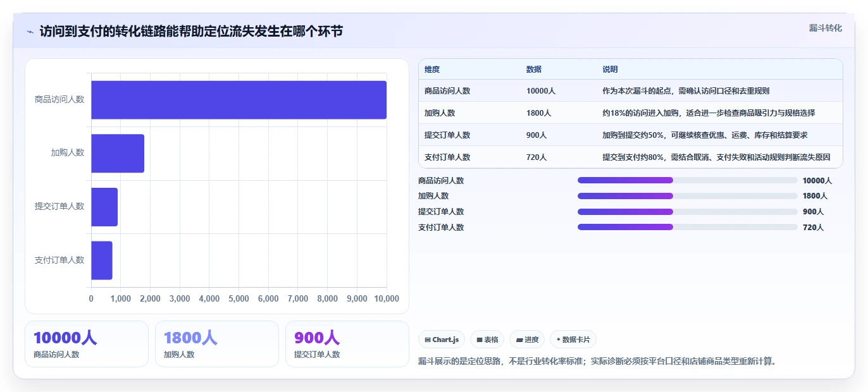Viewport: 868px width, 392px height.
Task: Click the 数据 table column header
Action: [534, 70]
